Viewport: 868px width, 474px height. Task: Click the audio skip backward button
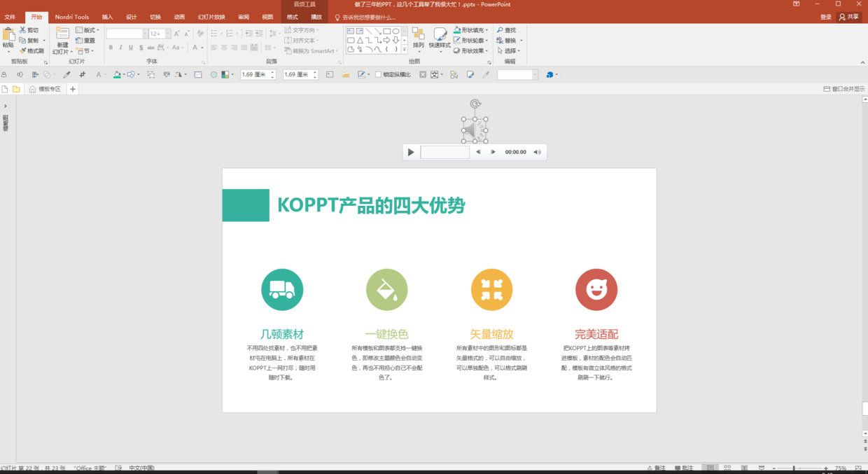coord(478,152)
